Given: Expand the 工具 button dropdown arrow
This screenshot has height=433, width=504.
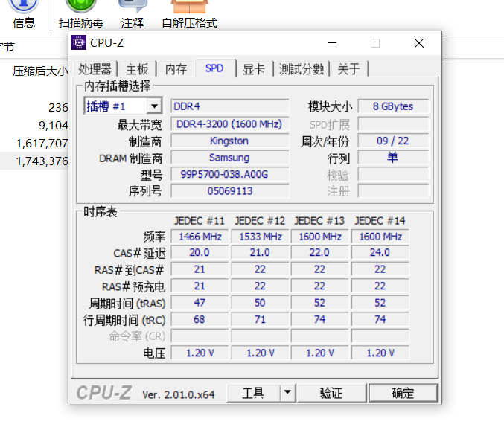Looking at the screenshot, I should point(287,392).
